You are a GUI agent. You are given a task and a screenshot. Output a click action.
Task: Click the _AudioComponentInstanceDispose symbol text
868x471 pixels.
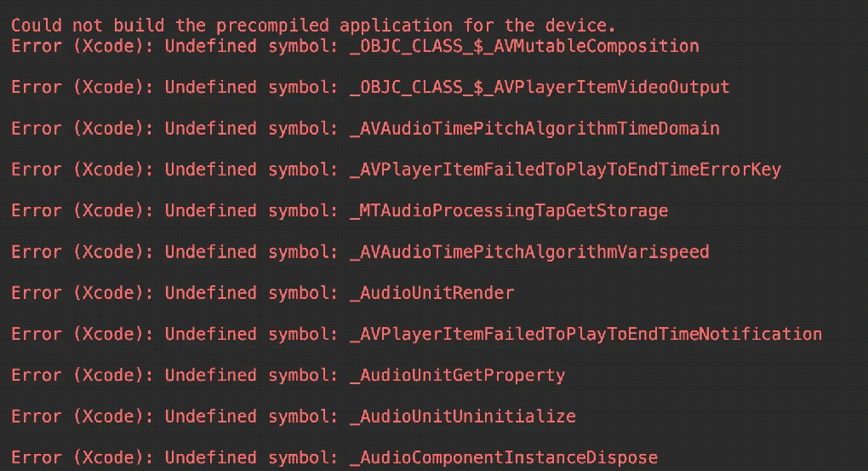[x=504, y=458]
